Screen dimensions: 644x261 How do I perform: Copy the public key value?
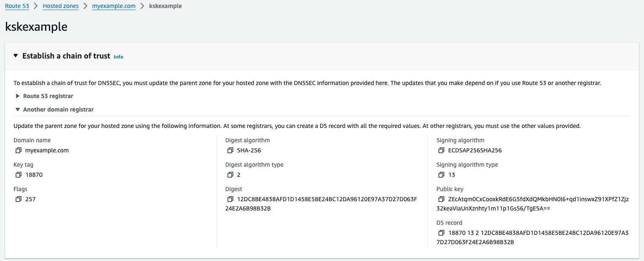coord(441,199)
